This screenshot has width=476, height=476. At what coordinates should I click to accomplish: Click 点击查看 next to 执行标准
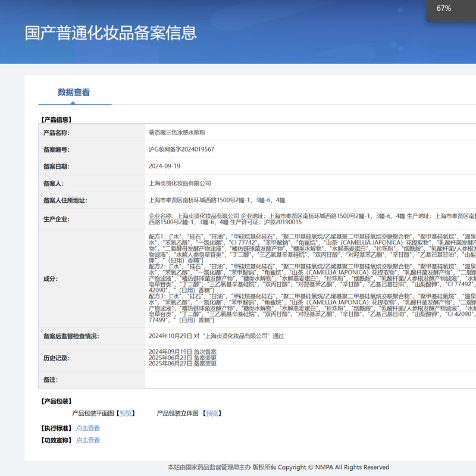tap(88, 428)
